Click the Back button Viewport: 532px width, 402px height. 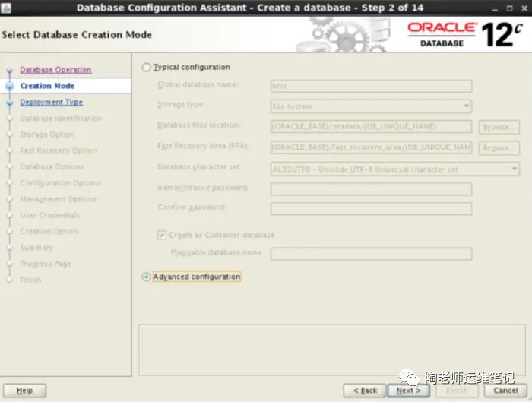tap(365, 391)
